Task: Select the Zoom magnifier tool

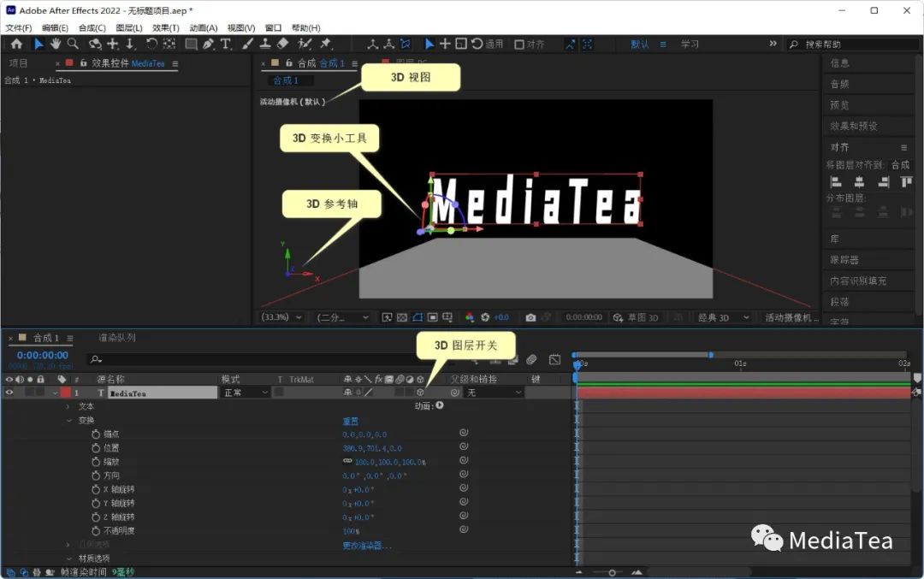Action: (73, 44)
